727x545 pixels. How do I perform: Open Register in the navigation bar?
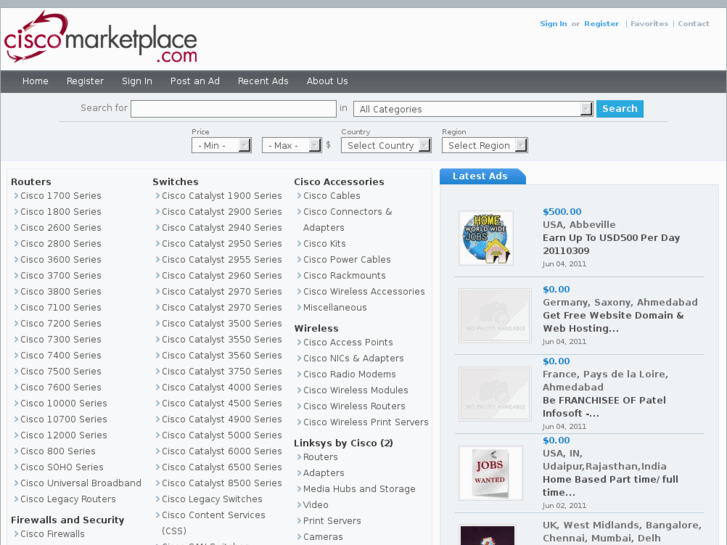tap(85, 81)
